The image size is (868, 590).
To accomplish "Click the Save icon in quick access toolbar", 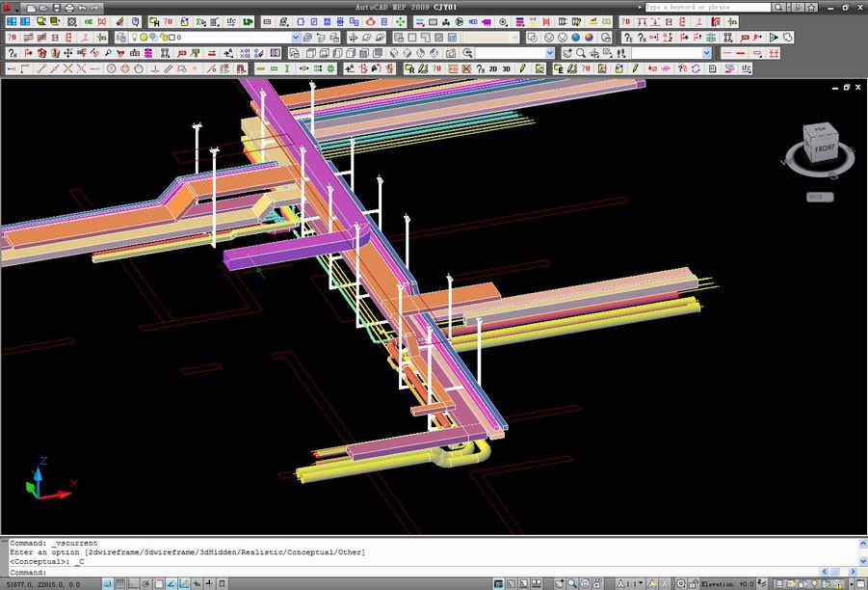I will (x=57, y=7).
